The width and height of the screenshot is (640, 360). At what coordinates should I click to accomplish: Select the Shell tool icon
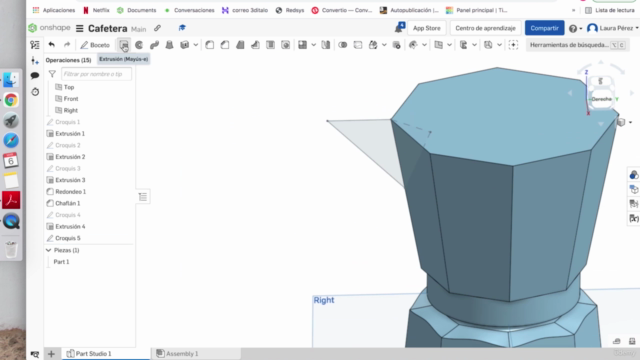[270, 45]
